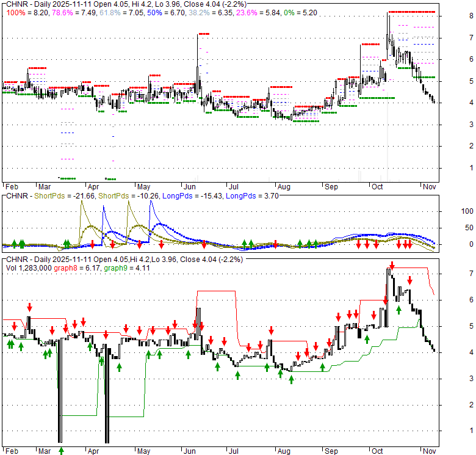Click the CHNR Daily title in top chart
This screenshot has width=476, height=455.
[x=126, y=4]
